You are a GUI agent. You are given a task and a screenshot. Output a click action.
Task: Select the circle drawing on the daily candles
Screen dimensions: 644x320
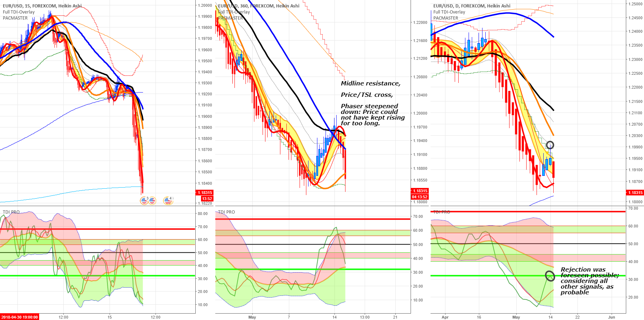tap(550, 145)
